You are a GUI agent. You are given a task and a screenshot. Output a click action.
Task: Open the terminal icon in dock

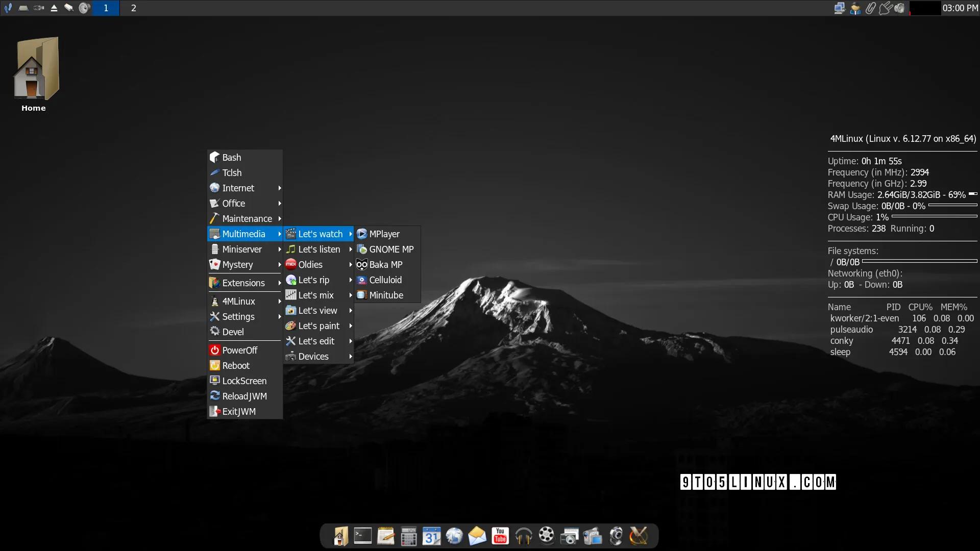362,536
